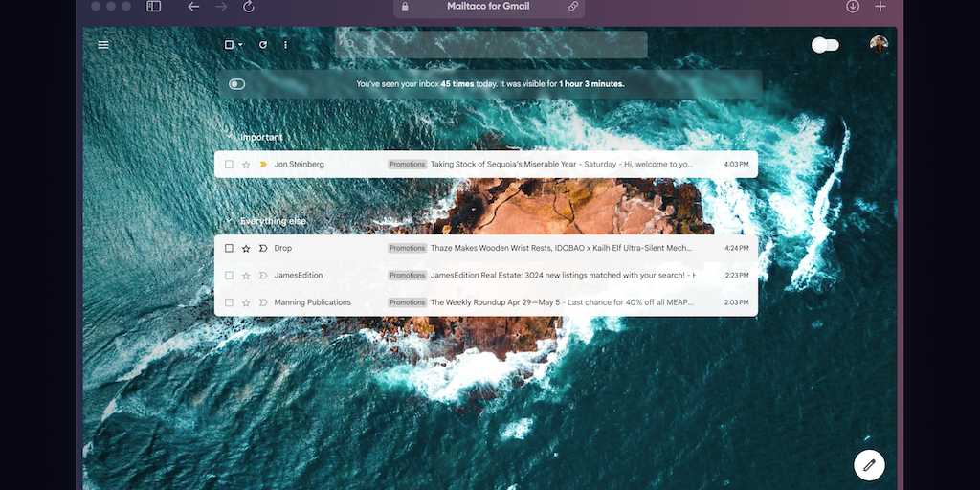Click Promotions label on Drop email

pos(407,248)
